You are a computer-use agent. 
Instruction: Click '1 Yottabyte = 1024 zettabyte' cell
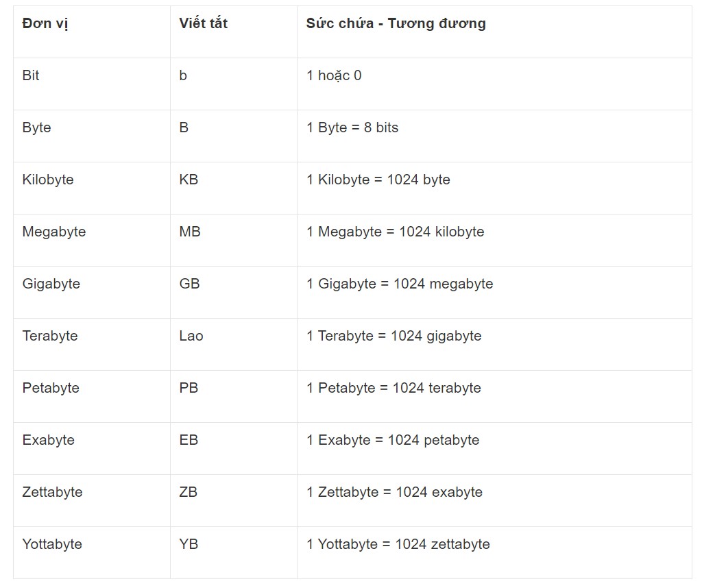[398, 545]
